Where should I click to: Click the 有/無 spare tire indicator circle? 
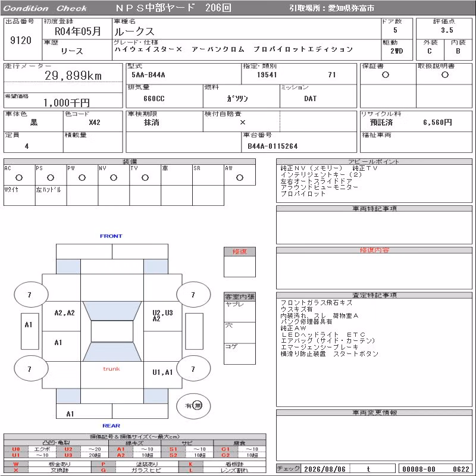pyautogui.click(x=193, y=406)
